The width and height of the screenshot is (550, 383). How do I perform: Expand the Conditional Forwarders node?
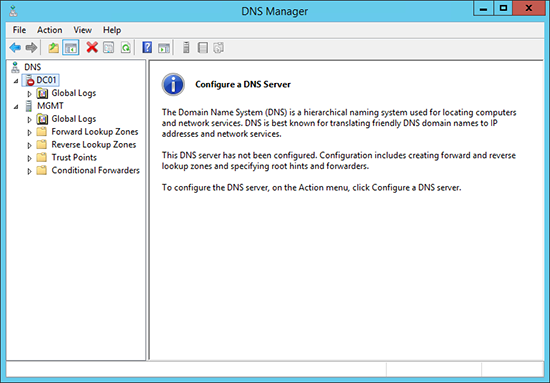pos(29,171)
